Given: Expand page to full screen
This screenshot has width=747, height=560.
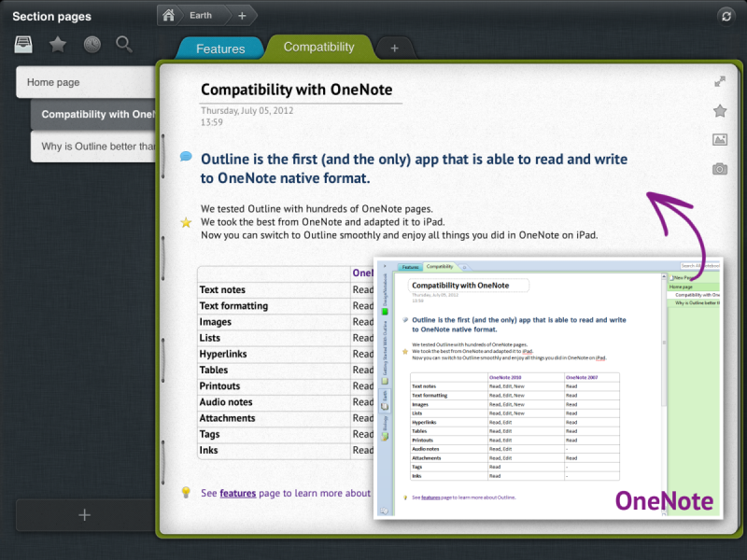Looking at the screenshot, I should 720,82.
